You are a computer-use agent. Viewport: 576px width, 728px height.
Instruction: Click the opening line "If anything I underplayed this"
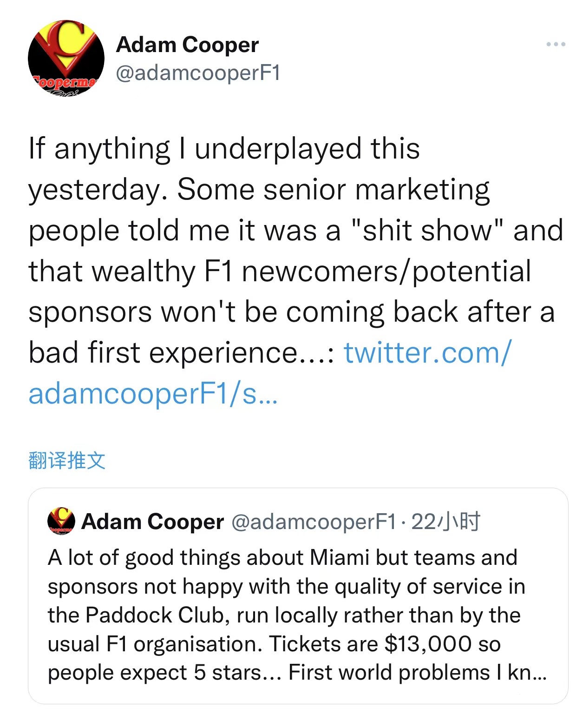[224, 149]
